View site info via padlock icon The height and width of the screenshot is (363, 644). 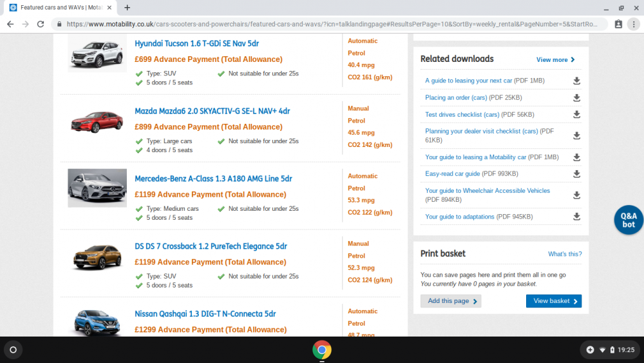(x=59, y=25)
